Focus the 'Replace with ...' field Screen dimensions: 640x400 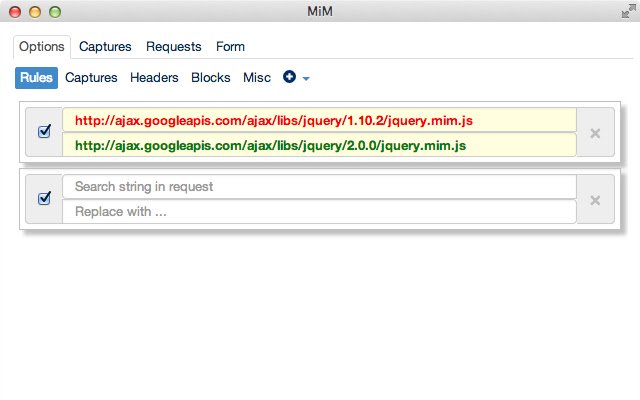pos(319,211)
